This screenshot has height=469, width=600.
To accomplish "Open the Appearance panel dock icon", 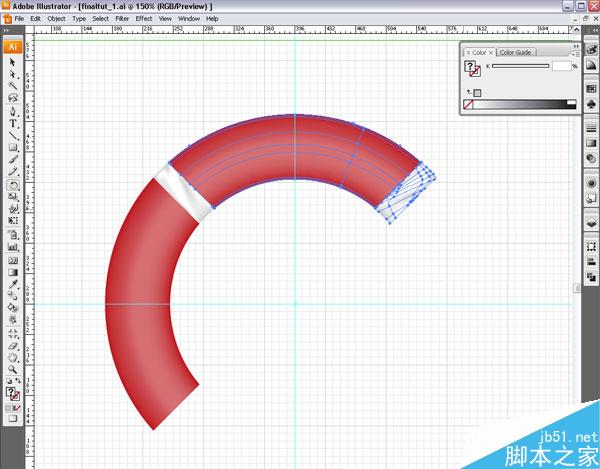I will pyautogui.click(x=591, y=183).
